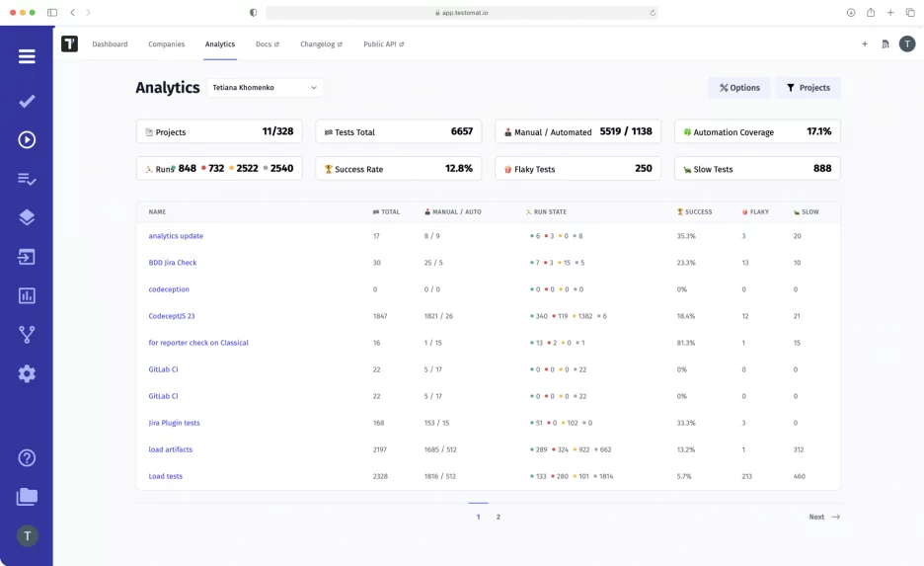The width and height of the screenshot is (924, 566).
Task: Switch to the Dashboard tab
Action: 110,44
